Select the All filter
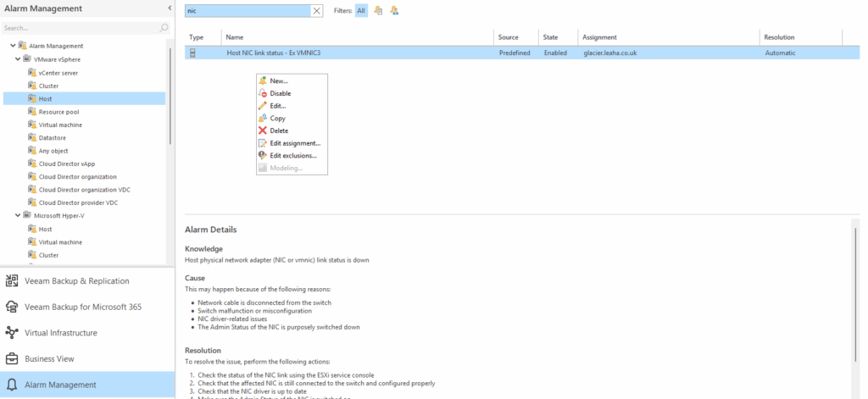Image resolution: width=868 pixels, height=399 pixels. [361, 10]
